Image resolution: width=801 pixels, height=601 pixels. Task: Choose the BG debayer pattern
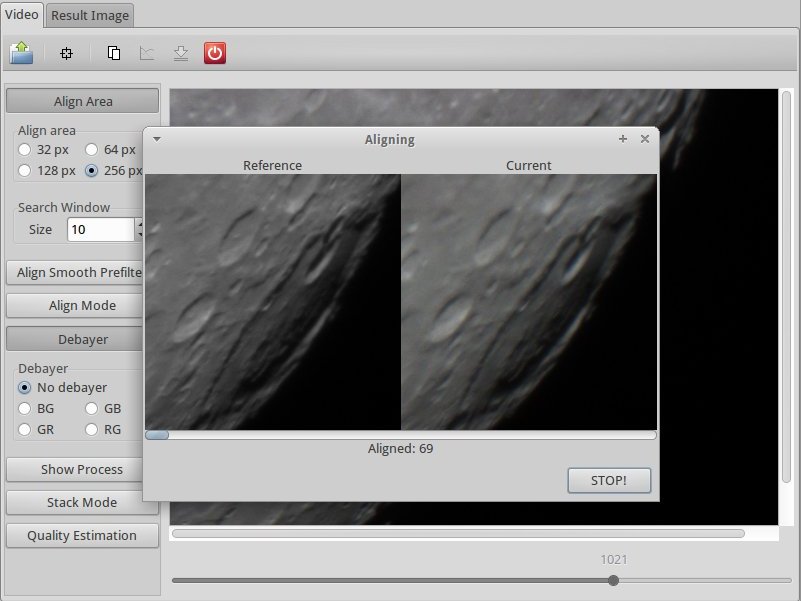[36, 408]
